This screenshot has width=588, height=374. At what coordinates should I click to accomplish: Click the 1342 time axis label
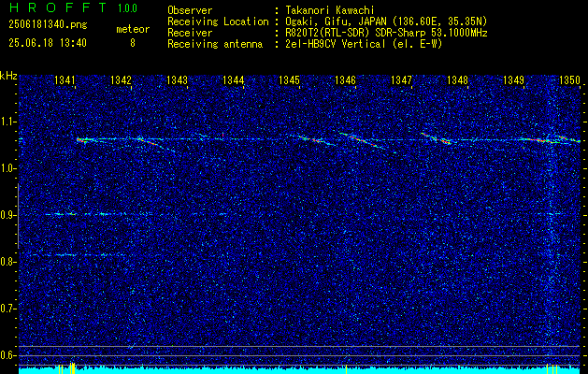[x=121, y=79]
